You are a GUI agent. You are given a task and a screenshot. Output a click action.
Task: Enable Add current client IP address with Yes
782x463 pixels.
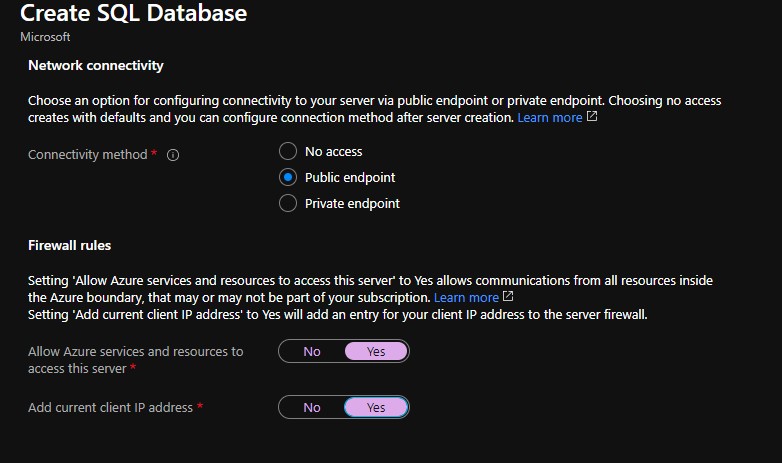point(376,408)
